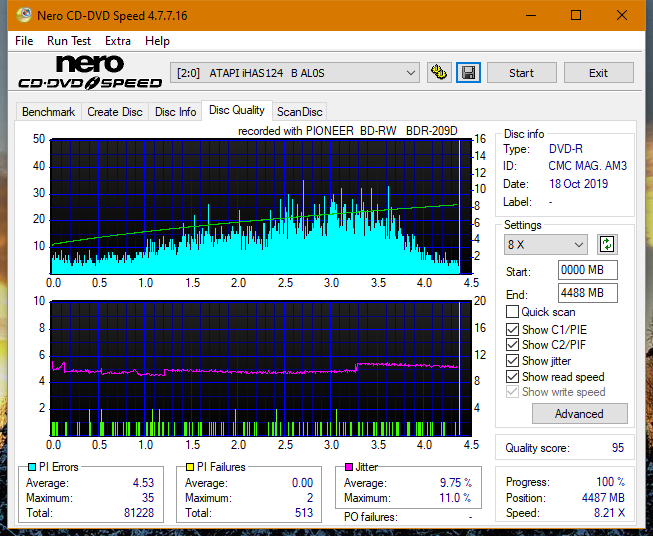This screenshot has width=653, height=536.
Task: Open the Extra menu
Action: (x=118, y=41)
